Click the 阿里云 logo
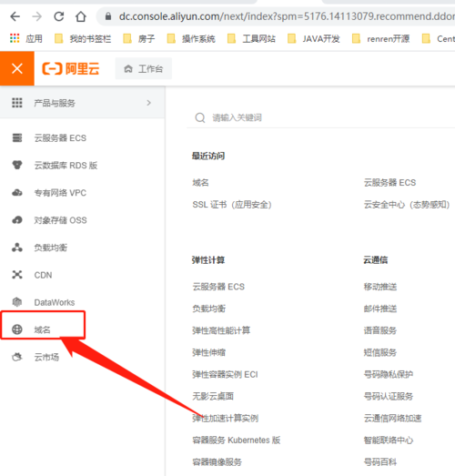Viewport: 455px width, 476px height. pos(71,68)
